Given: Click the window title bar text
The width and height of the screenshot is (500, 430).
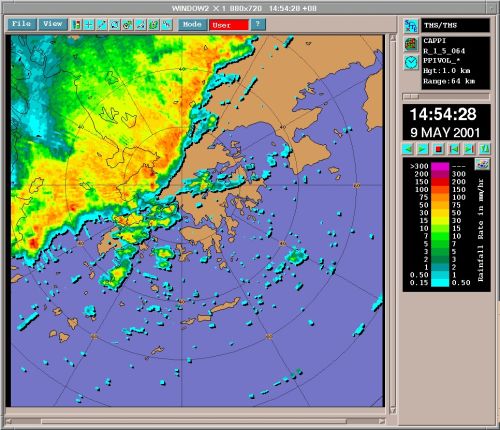Looking at the screenshot, I should (x=244, y=8).
